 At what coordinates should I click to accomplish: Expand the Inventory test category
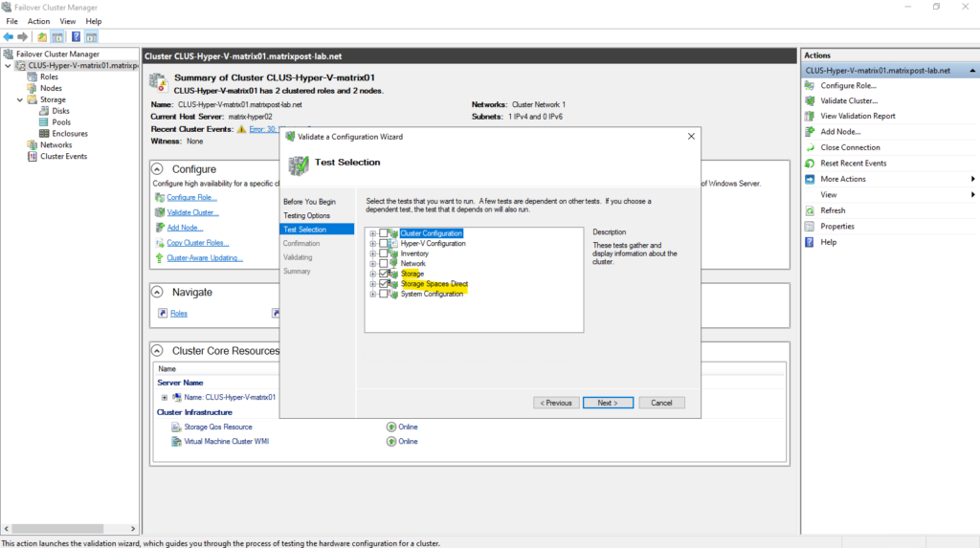[372, 253]
